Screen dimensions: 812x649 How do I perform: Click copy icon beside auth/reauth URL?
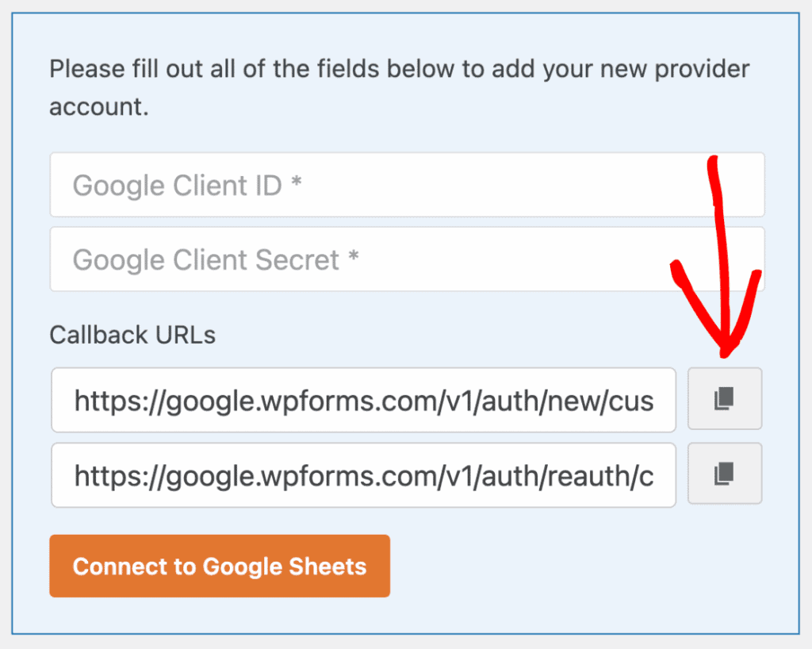(x=725, y=474)
